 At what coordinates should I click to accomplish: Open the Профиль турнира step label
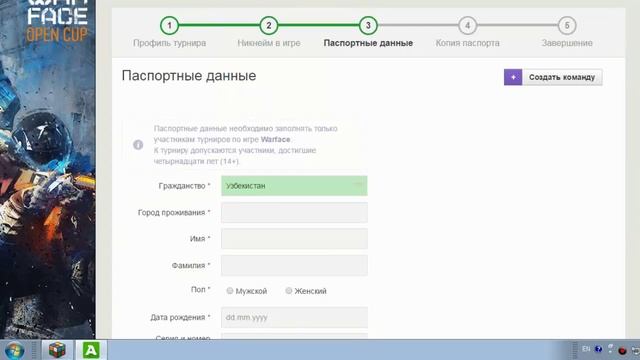coord(169,43)
